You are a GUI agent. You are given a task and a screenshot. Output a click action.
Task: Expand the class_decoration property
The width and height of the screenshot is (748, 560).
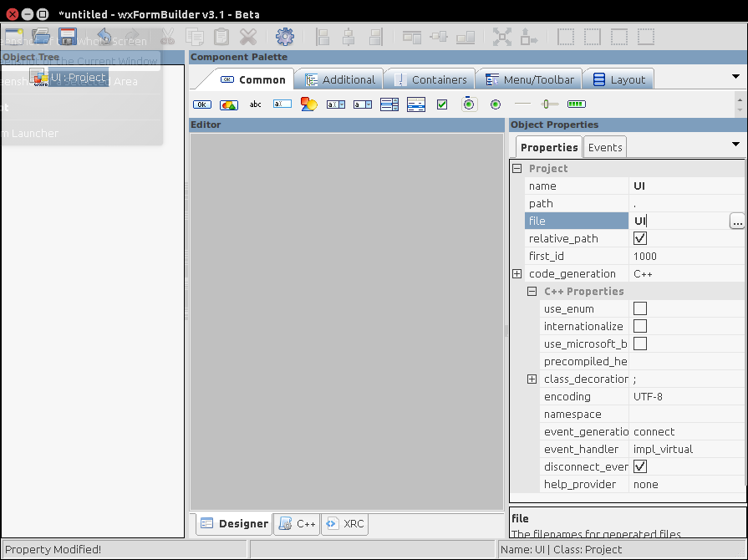(x=532, y=379)
